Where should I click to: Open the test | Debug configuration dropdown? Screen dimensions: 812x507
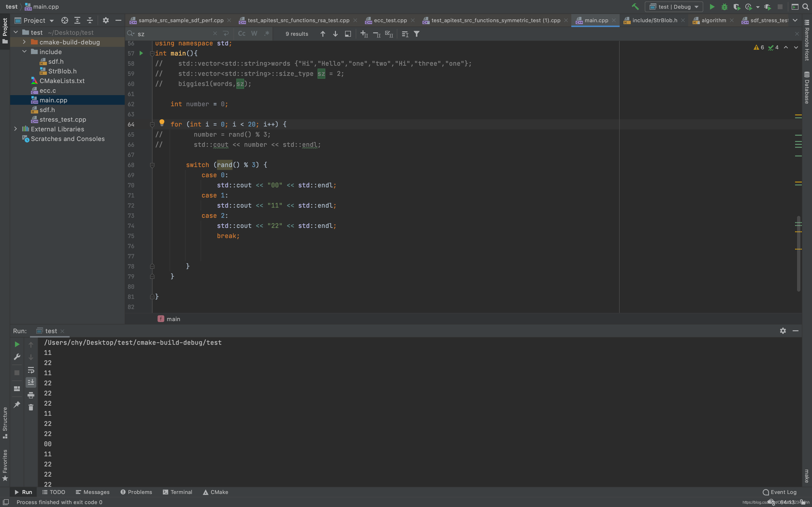674,7
